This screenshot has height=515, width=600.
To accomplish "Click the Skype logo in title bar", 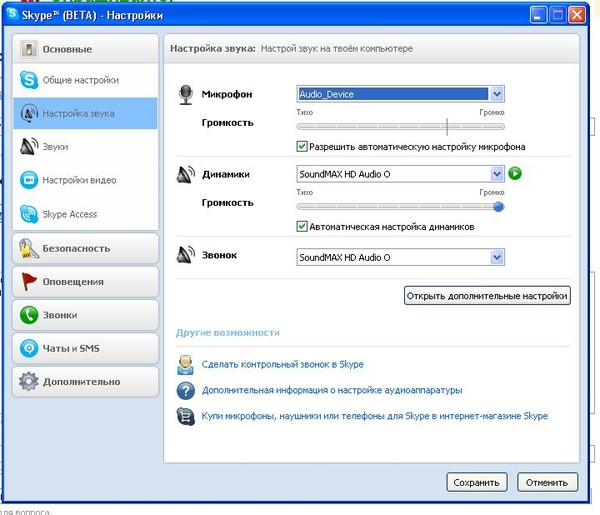I will point(13,14).
